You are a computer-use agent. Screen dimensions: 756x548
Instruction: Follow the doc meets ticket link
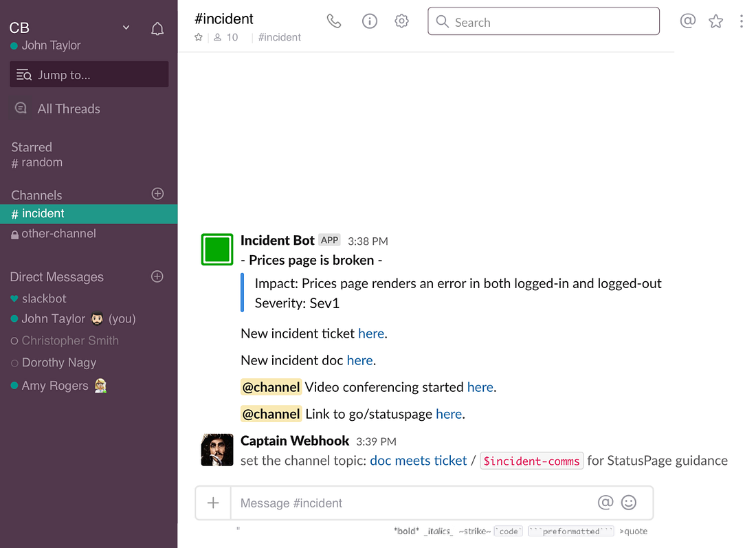[418, 461]
